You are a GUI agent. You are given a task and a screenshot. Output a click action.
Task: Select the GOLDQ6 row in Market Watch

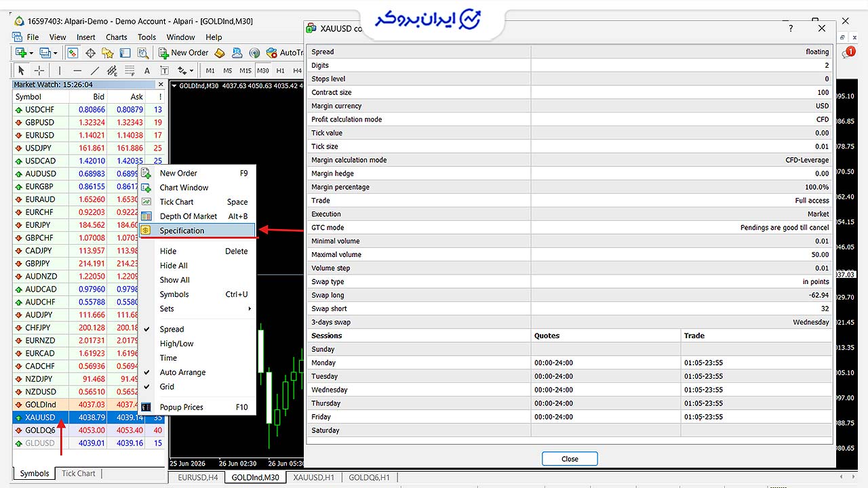point(89,430)
